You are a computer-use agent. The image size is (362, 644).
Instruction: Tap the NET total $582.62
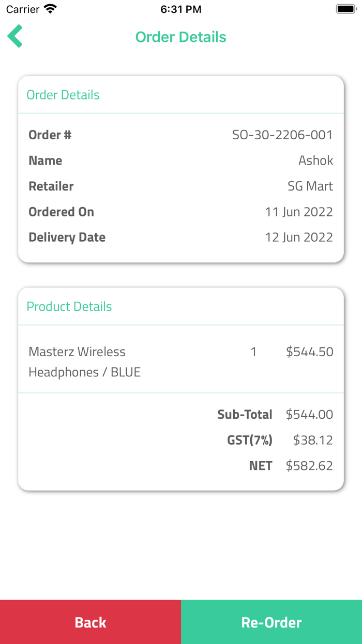click(309, 466)
